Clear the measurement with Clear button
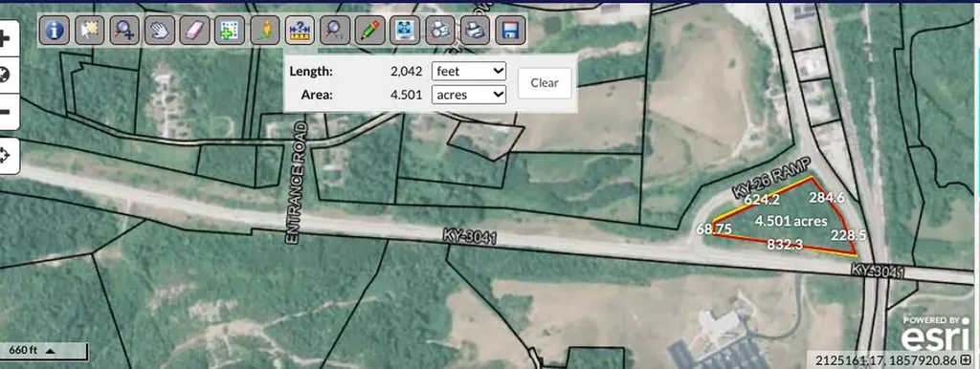 coord(545,83)
